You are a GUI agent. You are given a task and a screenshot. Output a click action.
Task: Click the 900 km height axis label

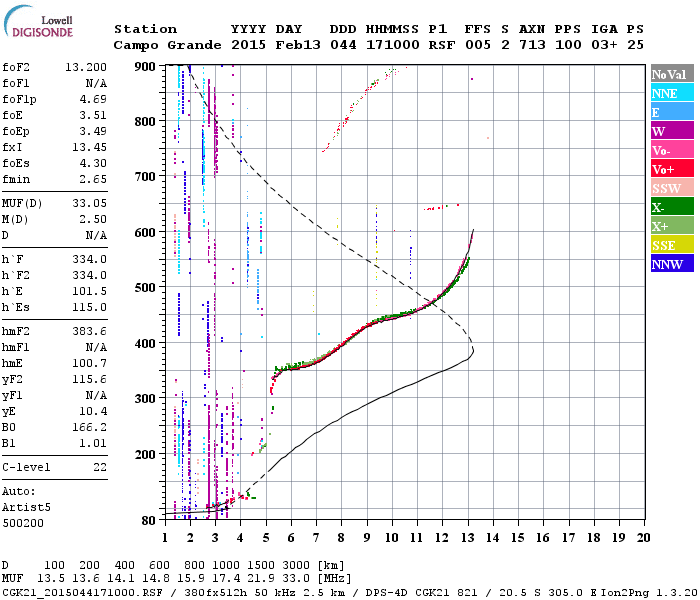145,67
